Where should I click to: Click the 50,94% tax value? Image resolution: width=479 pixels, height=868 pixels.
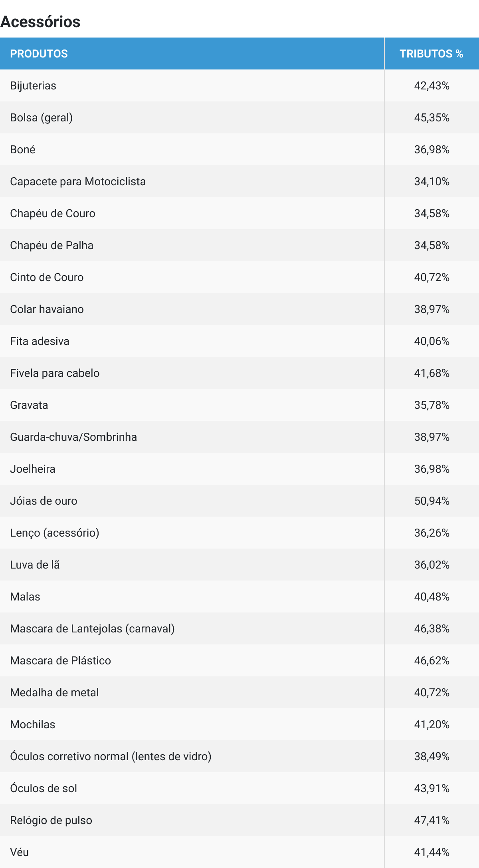pos(431,501)
